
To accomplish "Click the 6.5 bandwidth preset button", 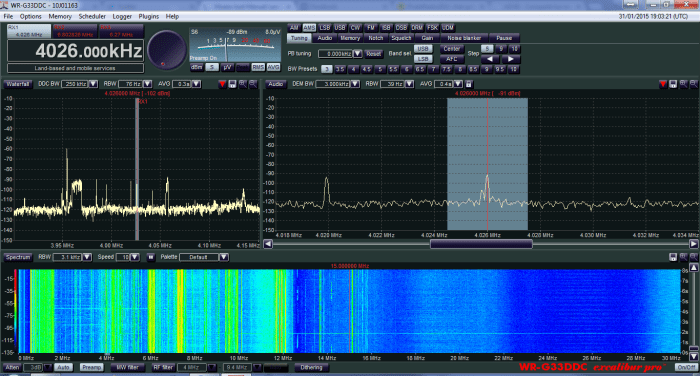I will (420, 69).
